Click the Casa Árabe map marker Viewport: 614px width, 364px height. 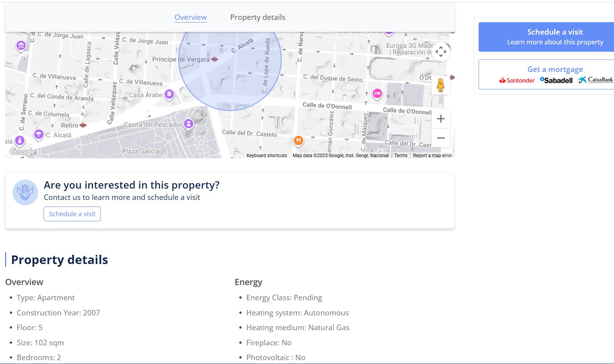tap(169, 94)
